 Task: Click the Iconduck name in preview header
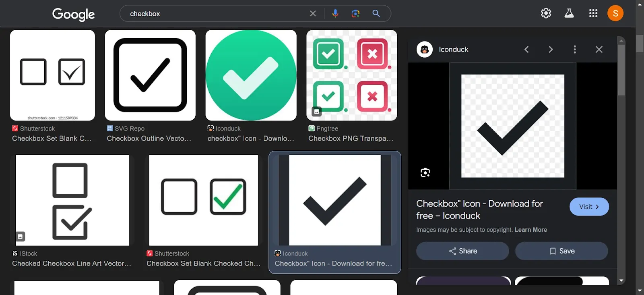(x=454, y=49)
